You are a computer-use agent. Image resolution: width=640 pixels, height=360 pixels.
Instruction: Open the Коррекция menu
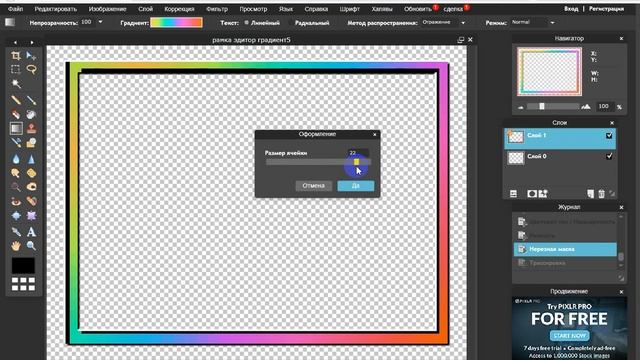179,9
